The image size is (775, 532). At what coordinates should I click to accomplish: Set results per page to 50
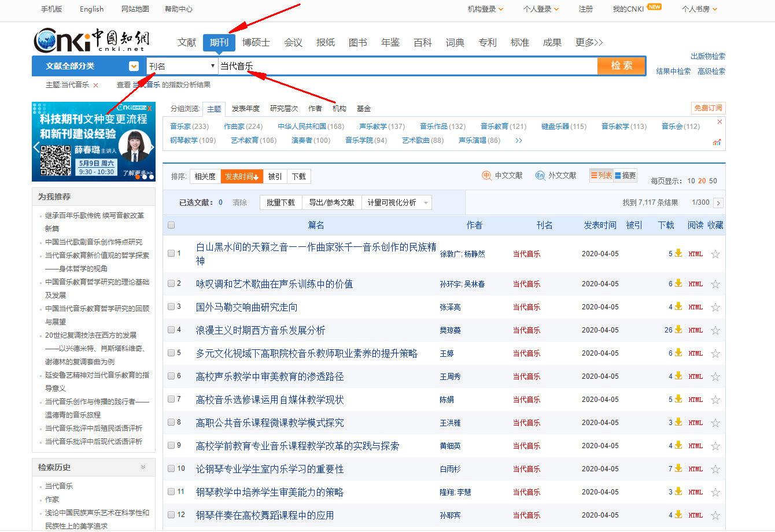(713, 181)
